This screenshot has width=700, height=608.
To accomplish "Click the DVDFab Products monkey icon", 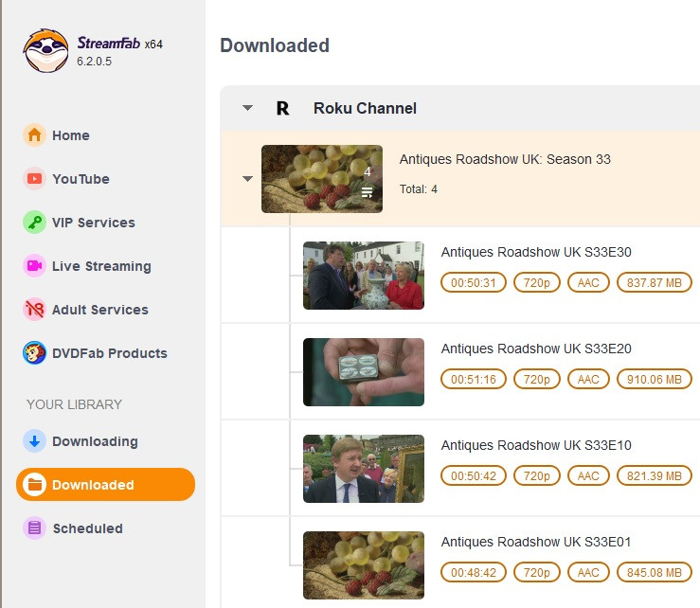I will coord(34,352).
